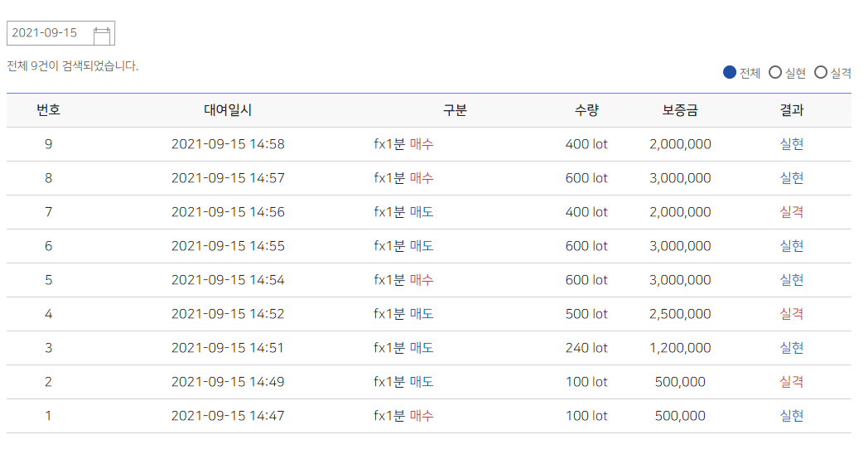This screenshot has width=868, height=449.
Task: Open the 실격 result in row 7
Action: 791,212
